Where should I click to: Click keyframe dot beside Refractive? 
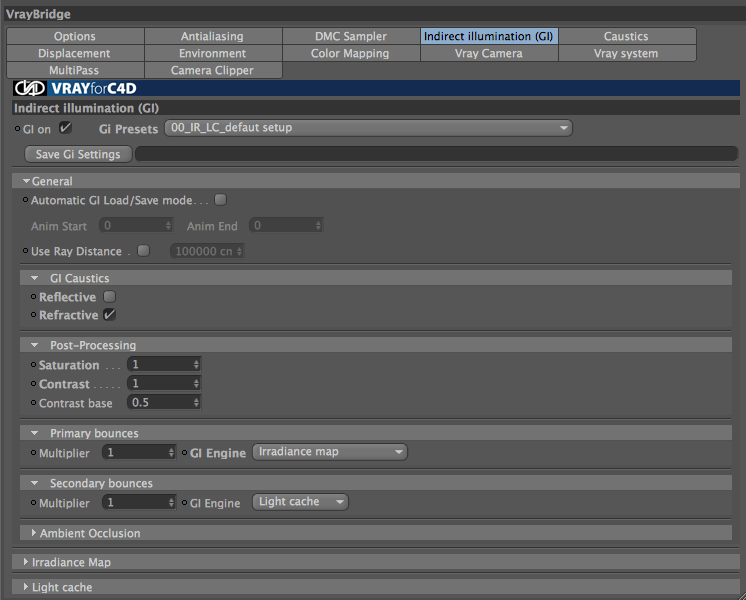click(x=33, y=315)
